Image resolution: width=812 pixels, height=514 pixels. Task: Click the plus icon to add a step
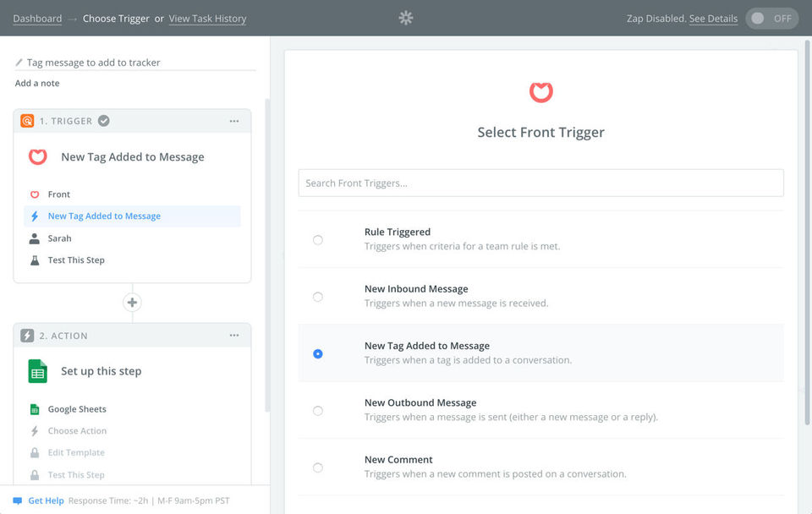click(x=132, y=303)
